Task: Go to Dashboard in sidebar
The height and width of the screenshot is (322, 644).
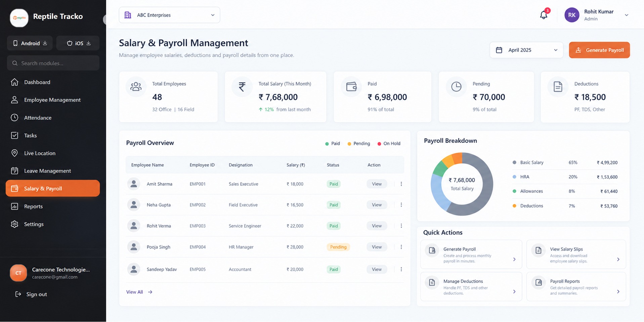Action: click(x=53, y=82)
